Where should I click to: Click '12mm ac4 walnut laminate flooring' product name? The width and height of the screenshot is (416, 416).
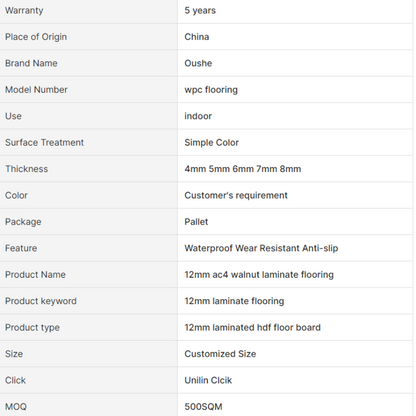coord(259,275)
